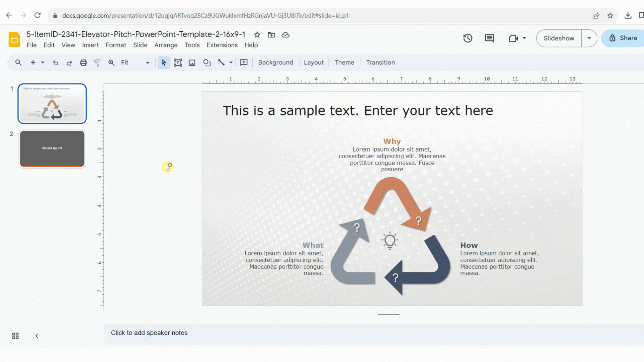Open the shape tool
644x362 pixels.
pos(207,63)
